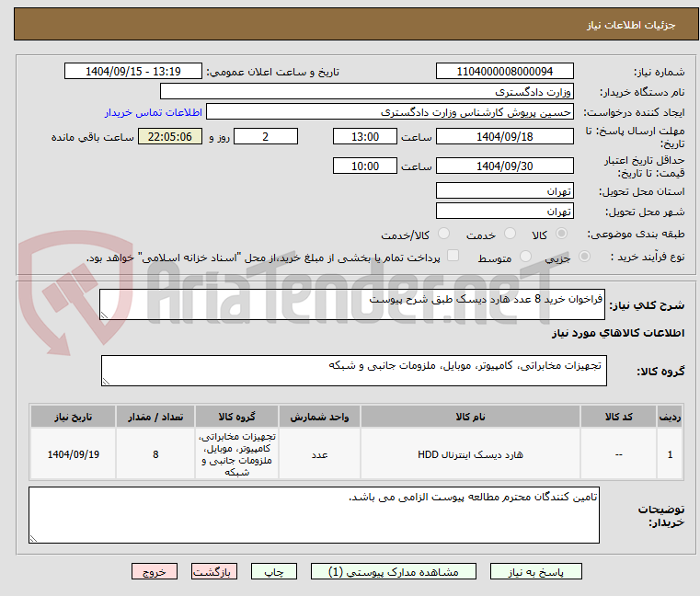Click the resize handle of گروه کالا box
This screenshot has width=700, height=596.
(x=107, y=382)
